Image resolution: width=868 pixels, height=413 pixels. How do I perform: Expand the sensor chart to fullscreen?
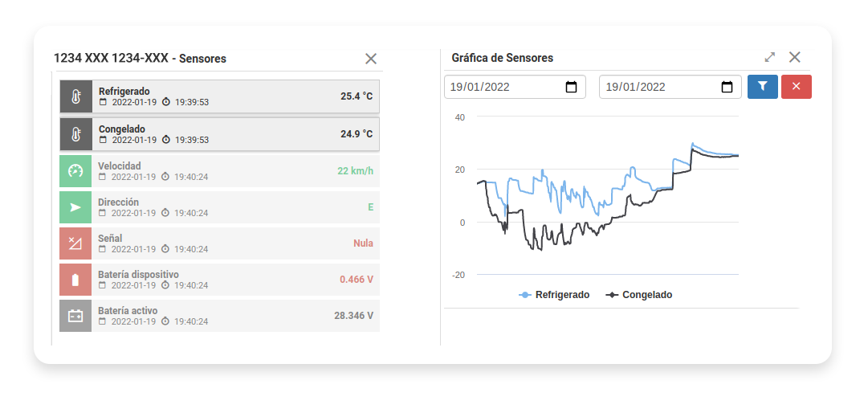(x=769, y=58)
